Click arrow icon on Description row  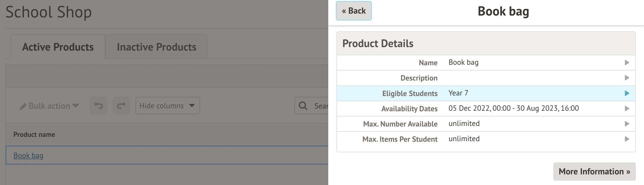click(627, 78)
